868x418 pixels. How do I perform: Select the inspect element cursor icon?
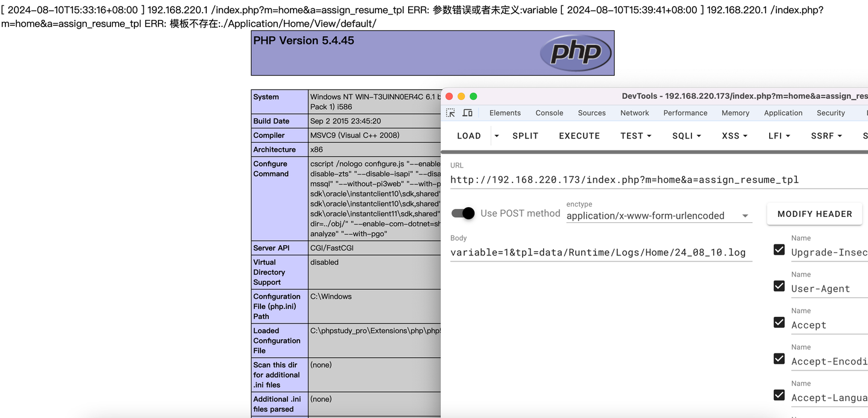pyautogui.click(x=450, y=113)
